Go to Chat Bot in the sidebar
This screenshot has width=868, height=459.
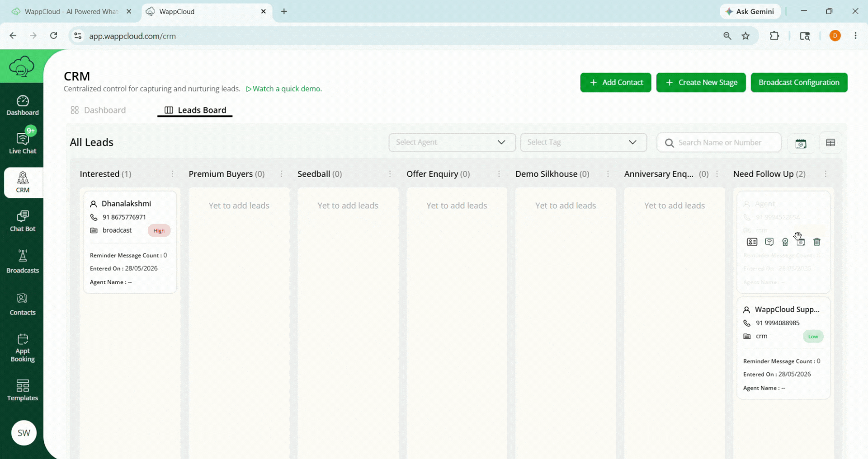pyautogui.click(x=22, y=221)
